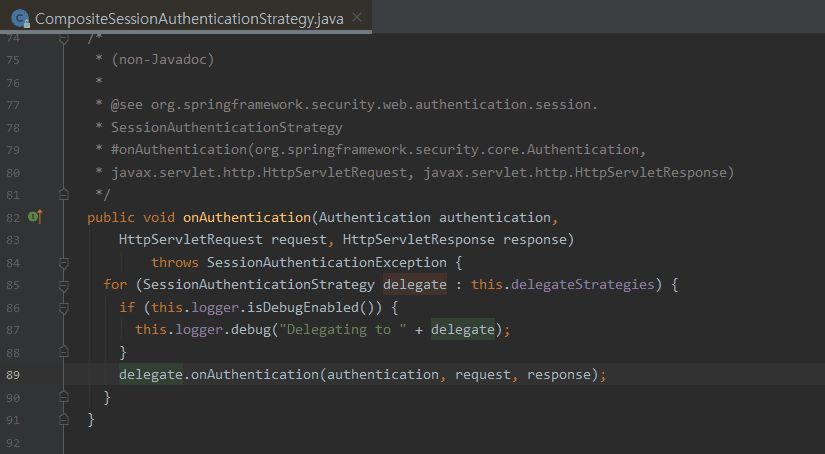The width and height of the screenshot is (825, 454).
Task: Click line number 89 in the gutter
Action: [13, 375]
